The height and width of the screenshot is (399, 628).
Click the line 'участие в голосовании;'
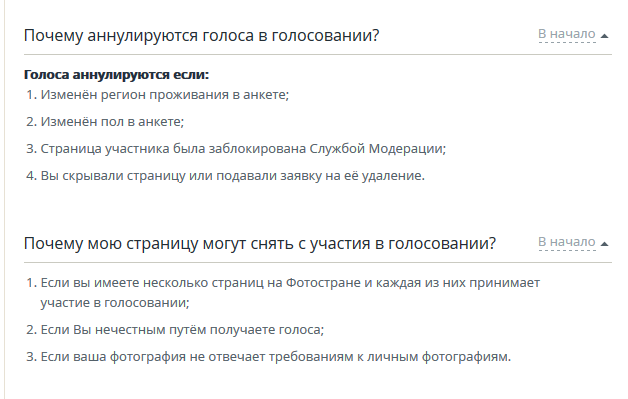[115, 302]
